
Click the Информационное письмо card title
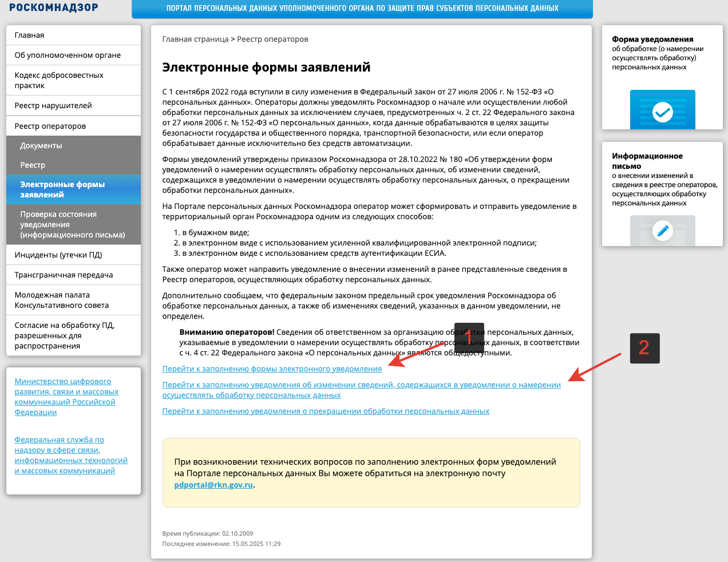pos(647,161)
